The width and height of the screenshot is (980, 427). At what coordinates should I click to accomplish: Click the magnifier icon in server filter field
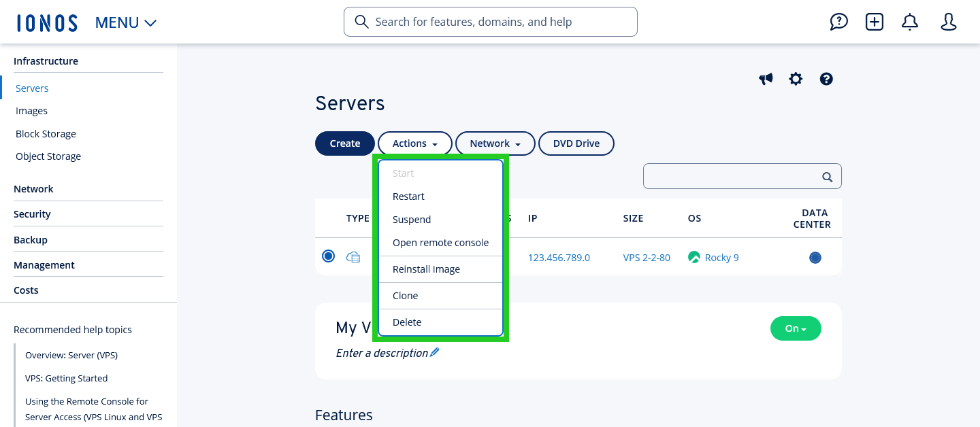point(828,177)
